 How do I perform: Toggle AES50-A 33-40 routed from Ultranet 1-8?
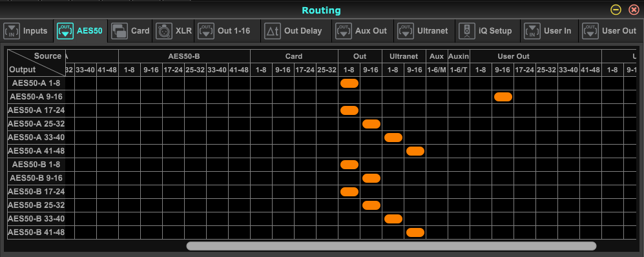(x=393, y=138)
